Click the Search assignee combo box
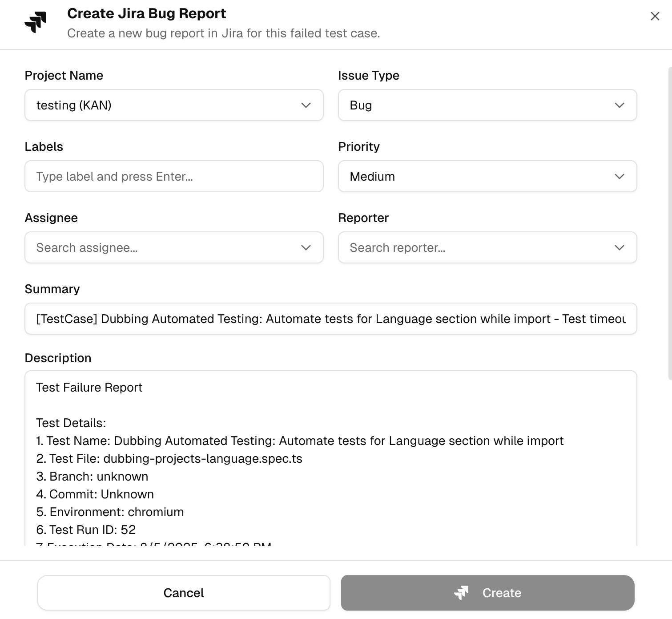Viewport: 672px width, 619px height. click(174, 247)
